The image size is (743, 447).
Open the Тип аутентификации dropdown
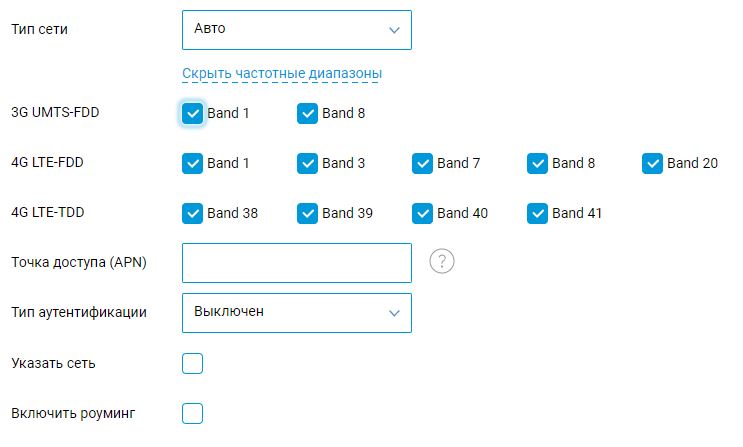297,313
